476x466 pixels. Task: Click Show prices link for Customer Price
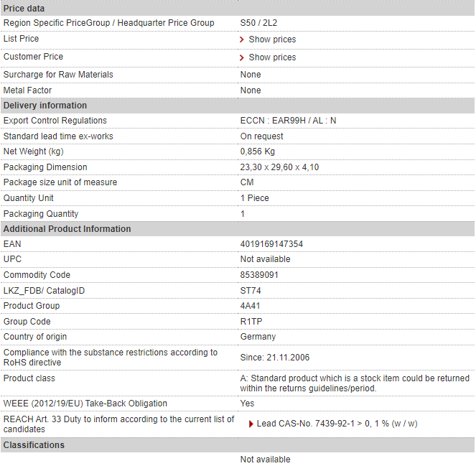(272, 57)
